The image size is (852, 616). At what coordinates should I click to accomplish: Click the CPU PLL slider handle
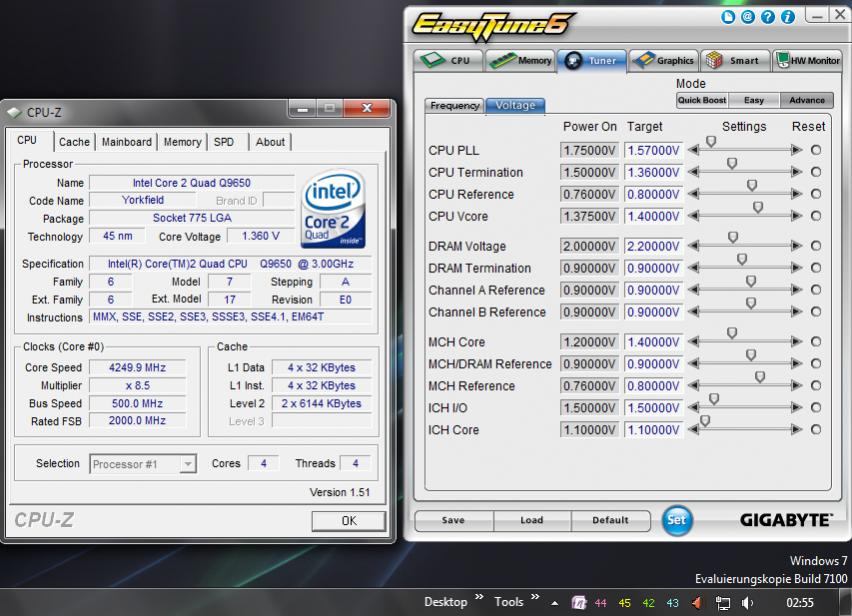click(711, 142)
